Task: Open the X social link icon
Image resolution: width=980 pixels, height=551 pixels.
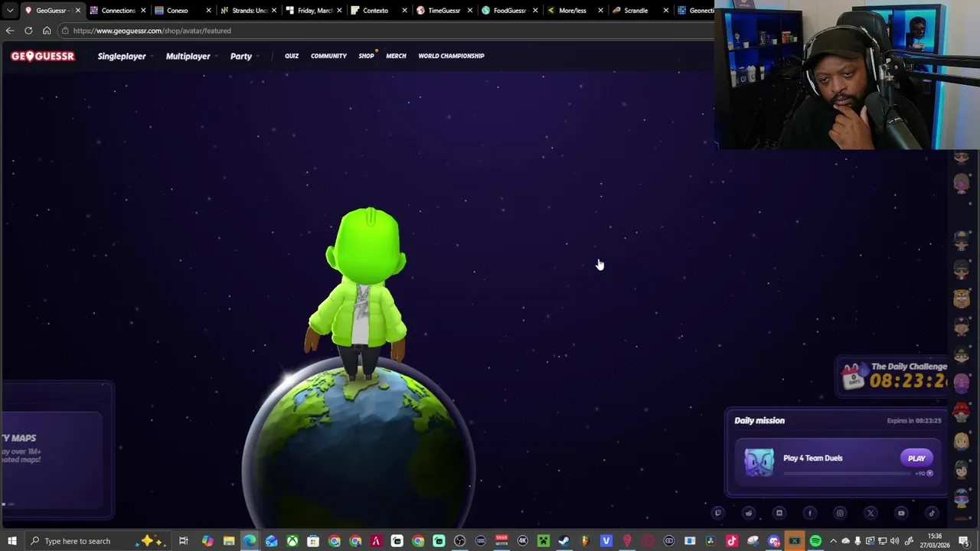Action: (x=871, y=514)
